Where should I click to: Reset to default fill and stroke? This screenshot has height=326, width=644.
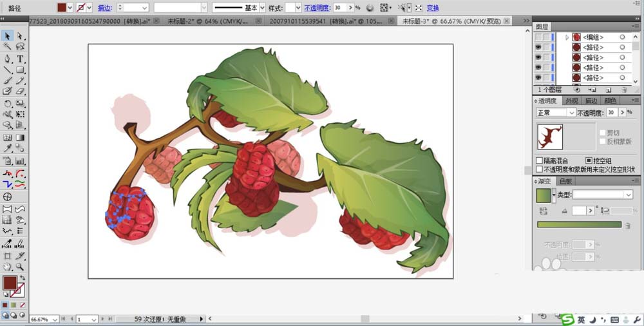[x=6, y=294]
